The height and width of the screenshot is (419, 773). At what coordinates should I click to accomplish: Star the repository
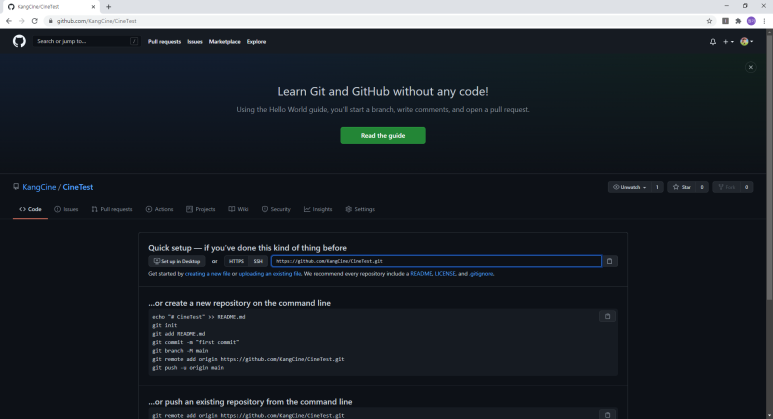tap(682, 187)
